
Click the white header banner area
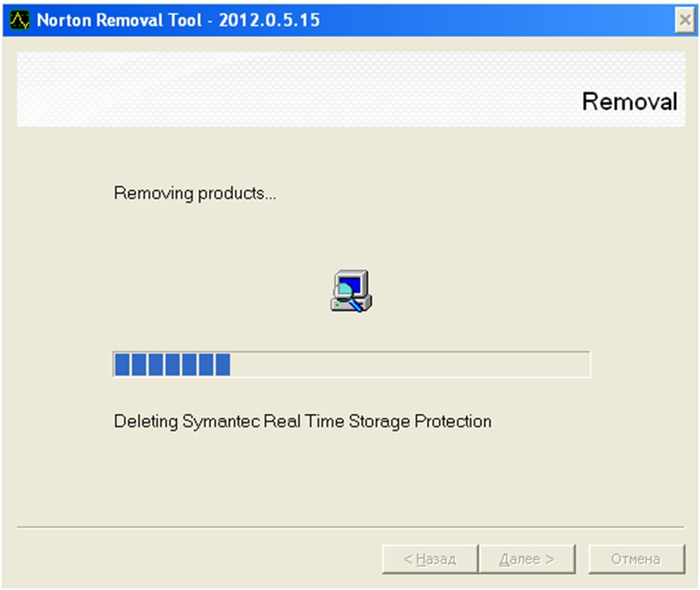(x=351, y=88)
